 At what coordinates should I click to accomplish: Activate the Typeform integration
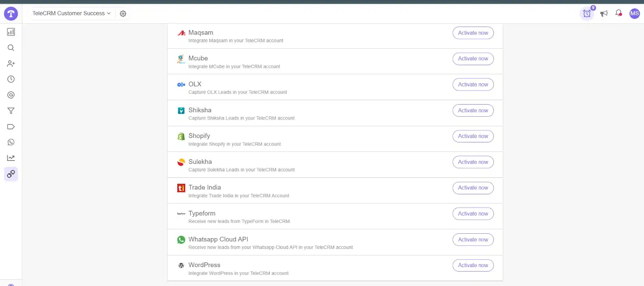coord(473,214)
